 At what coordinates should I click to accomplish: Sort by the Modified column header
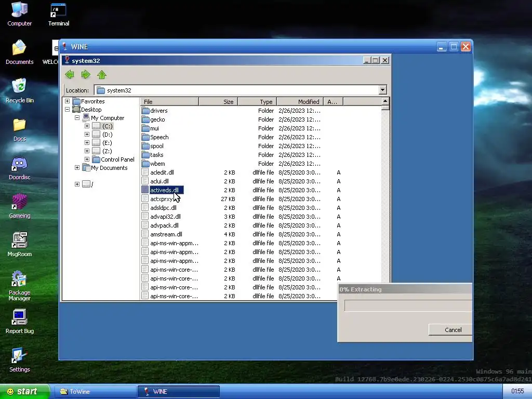tap(300, 101)
